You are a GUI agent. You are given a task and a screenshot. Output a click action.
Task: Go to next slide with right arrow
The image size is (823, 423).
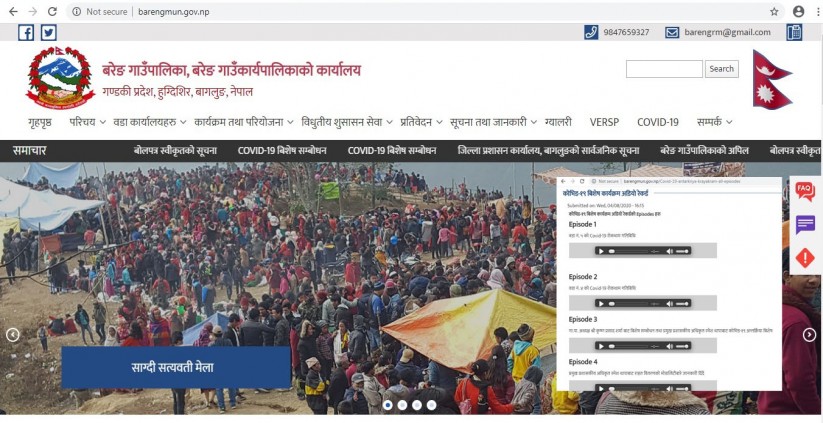809,334
